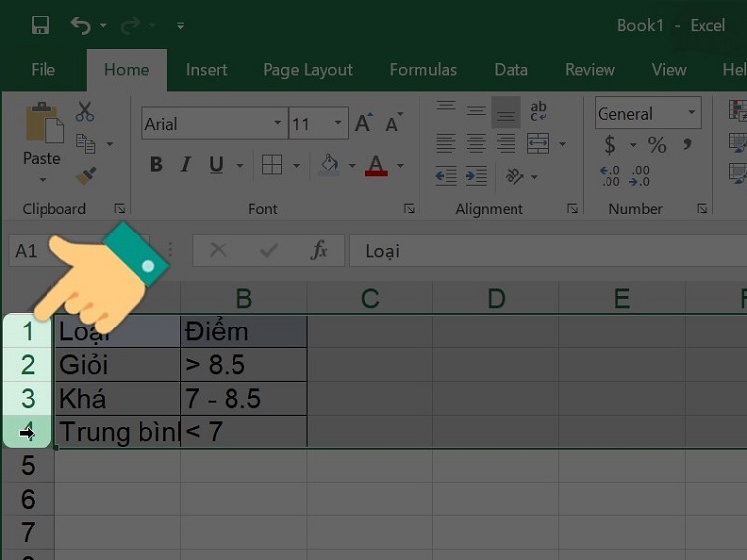Screen dimensions: 747x560
Task: Apply the red Font Color
Action: pos(376,165)
